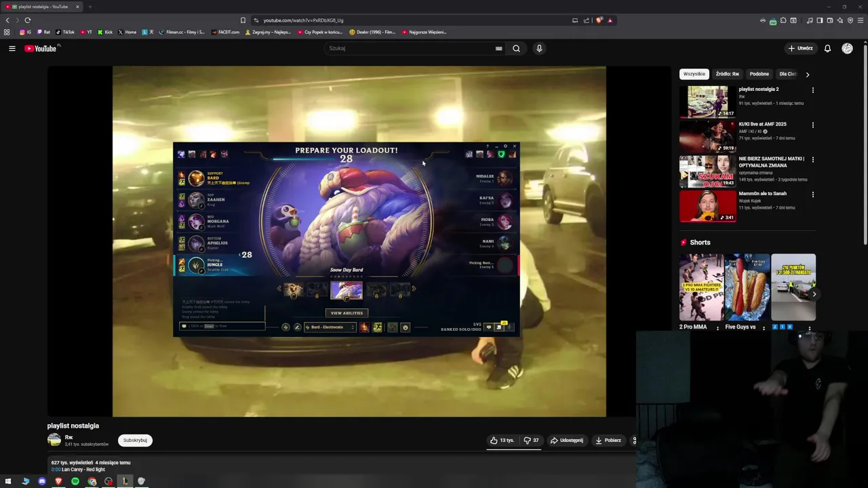The height and width of the screenshot is (488, 868).
Task: Open the browser apps grid icon
Action: (x=7, y=32)
